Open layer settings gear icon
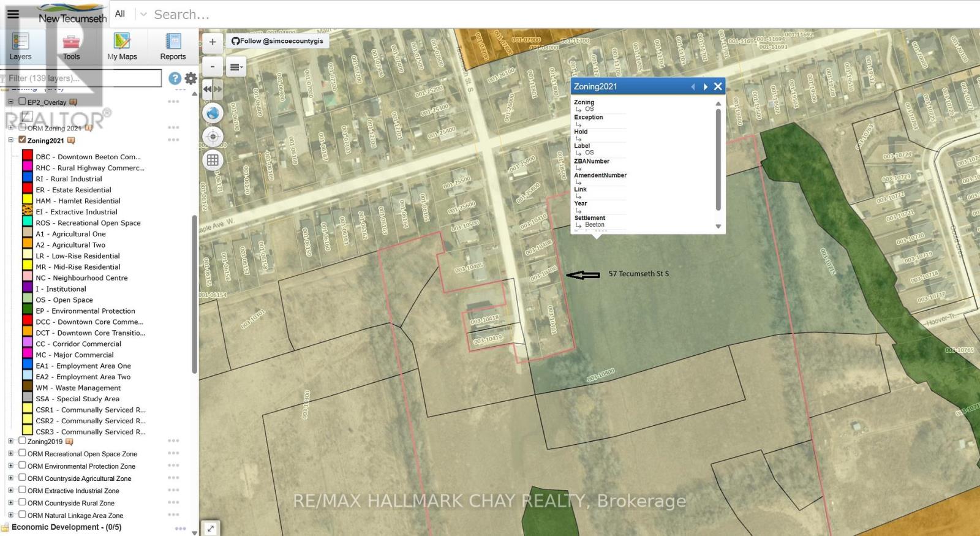This screenshot has height=536, width=980. click(x=191, y=78)
